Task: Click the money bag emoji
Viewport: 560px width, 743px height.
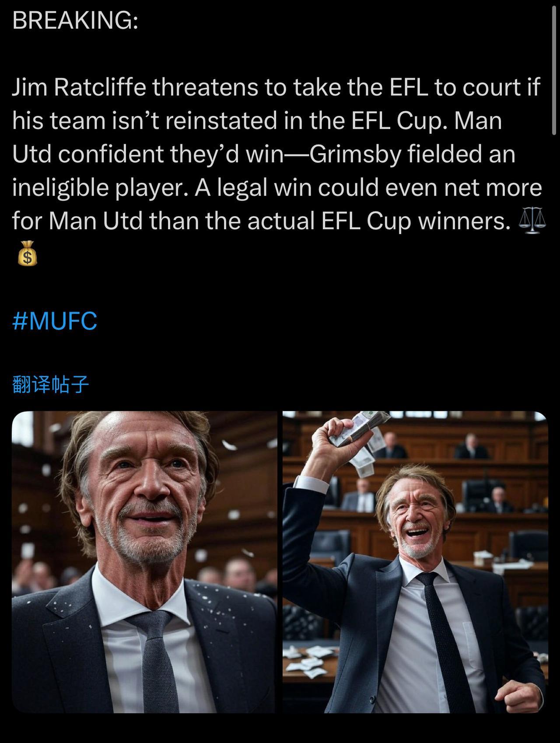Action: [x=28, y=253]
